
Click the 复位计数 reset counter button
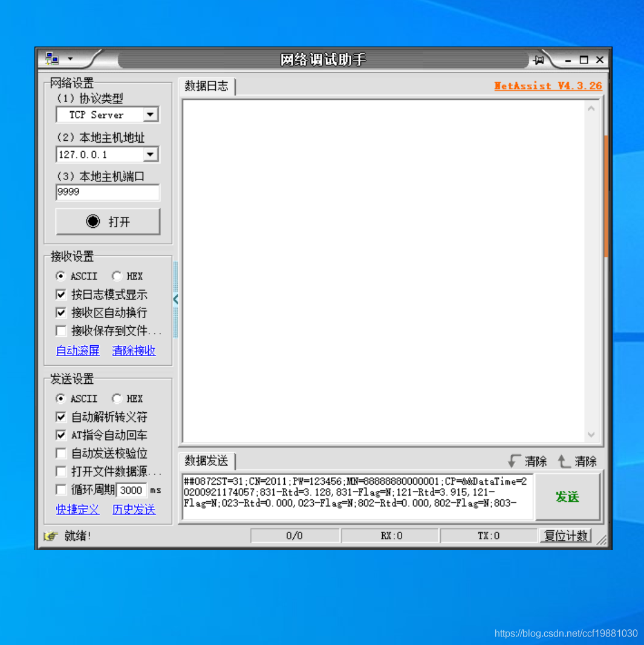click(565, 536)
